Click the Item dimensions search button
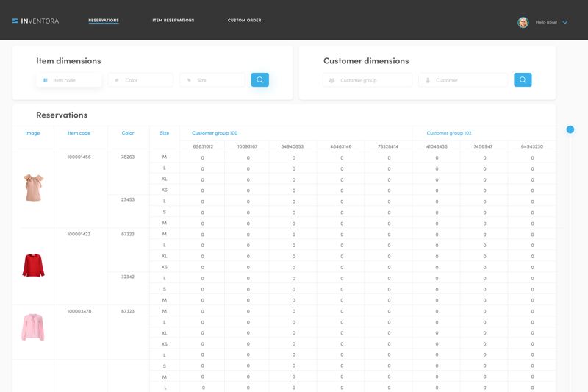 point(260,80)
